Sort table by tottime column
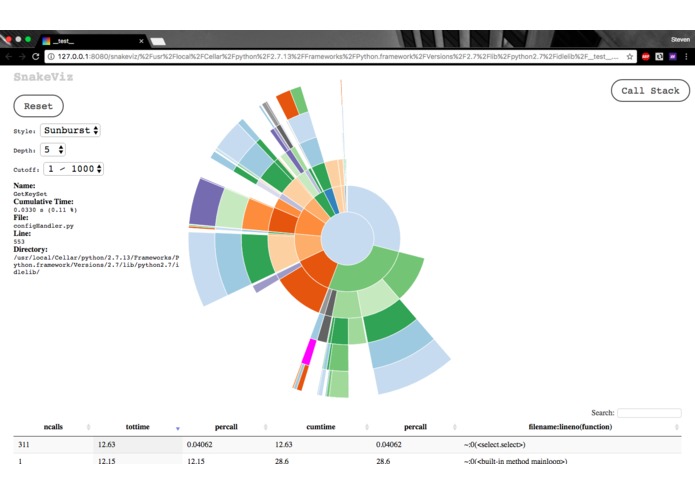Screen dimensions: 695x494 coord(138,427)
